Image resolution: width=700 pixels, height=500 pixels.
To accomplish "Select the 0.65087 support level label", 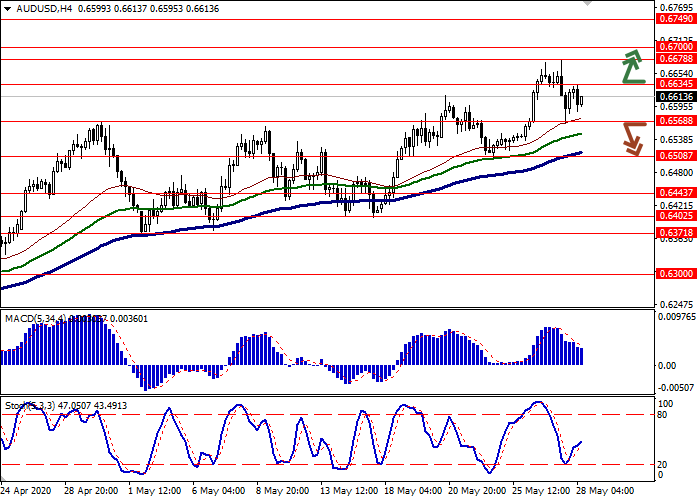I will [x=676, y=156].
